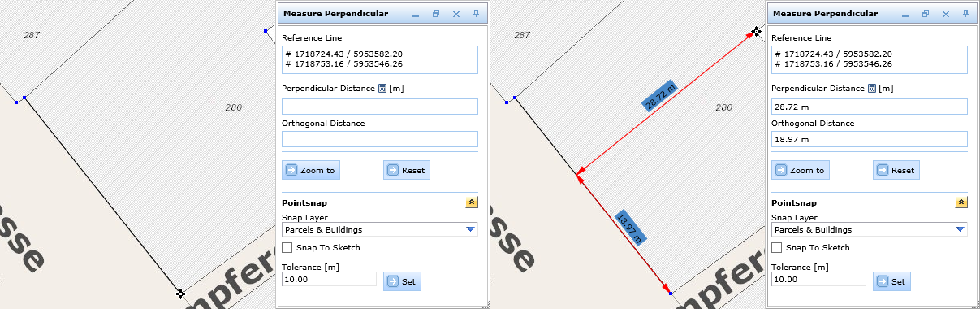This screenshot has width=980, height=309.
Task: Click Reference Line coordinates box in the 28.72 m panel
Action: point(870,59)
